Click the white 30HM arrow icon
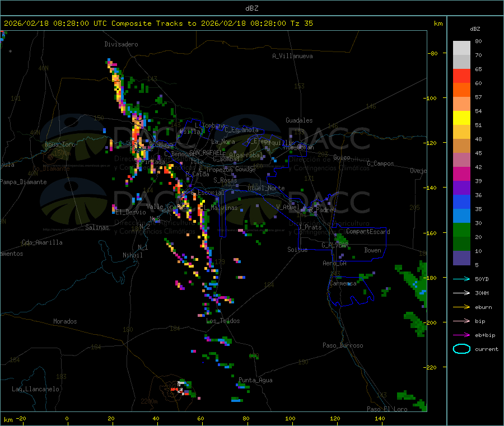504x426 pixels. pos(461,293)
